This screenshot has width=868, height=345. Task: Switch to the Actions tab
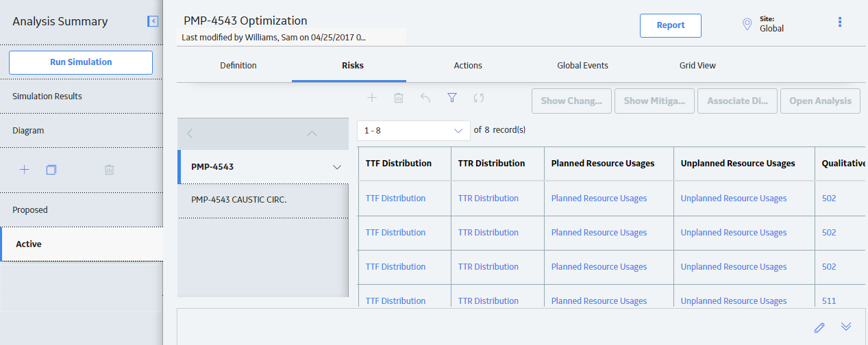tap(468, 66)
